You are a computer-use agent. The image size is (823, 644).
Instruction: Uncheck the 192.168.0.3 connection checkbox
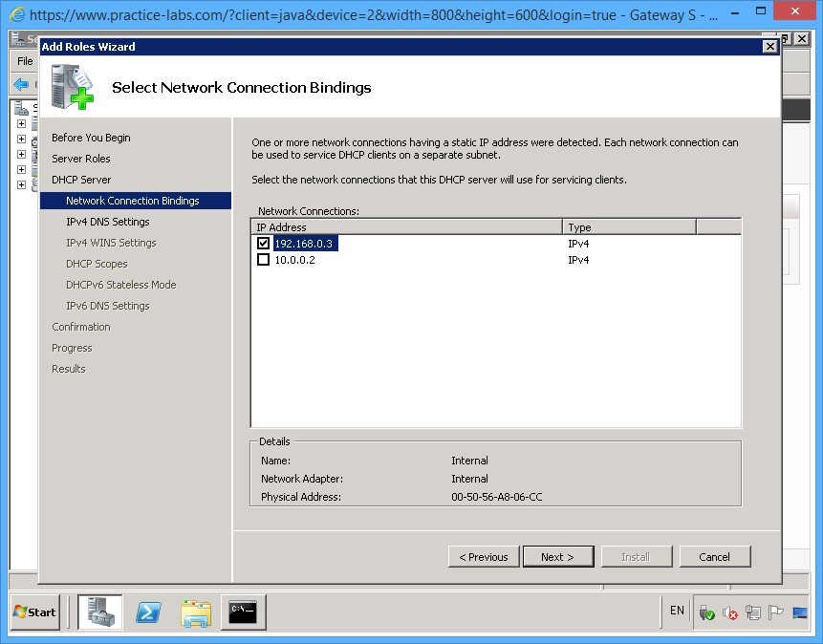tap(264, 243)
